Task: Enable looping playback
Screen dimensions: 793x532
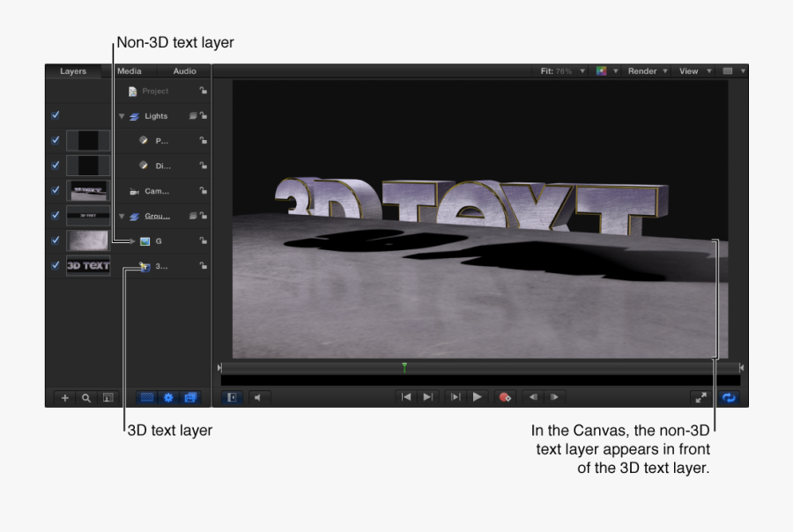Action: tap(729, 397)
